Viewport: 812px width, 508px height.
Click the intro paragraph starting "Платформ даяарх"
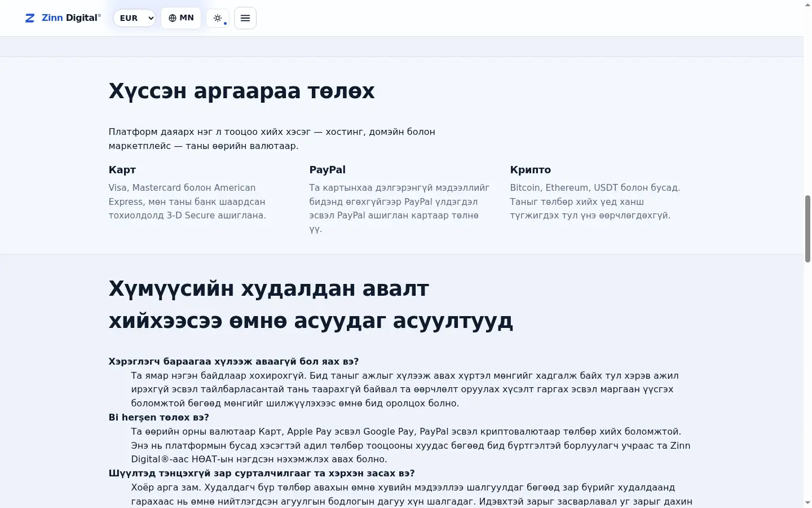272,139
